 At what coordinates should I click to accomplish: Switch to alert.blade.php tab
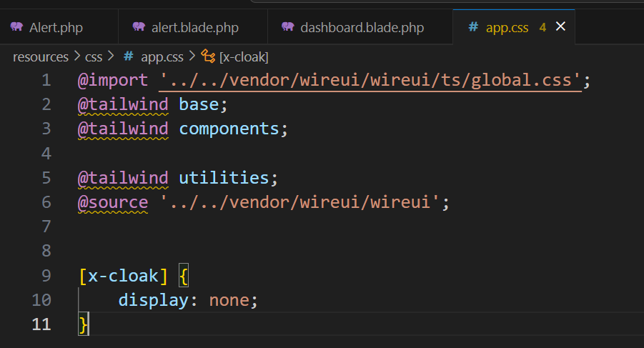(x=194, y=28)
